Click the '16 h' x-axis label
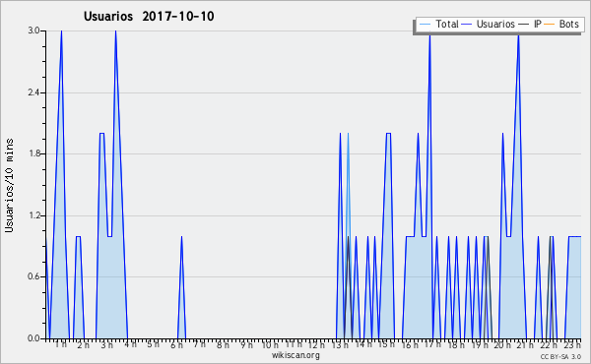This screenshot has width=591, height=364. click(x=410, y=344)
